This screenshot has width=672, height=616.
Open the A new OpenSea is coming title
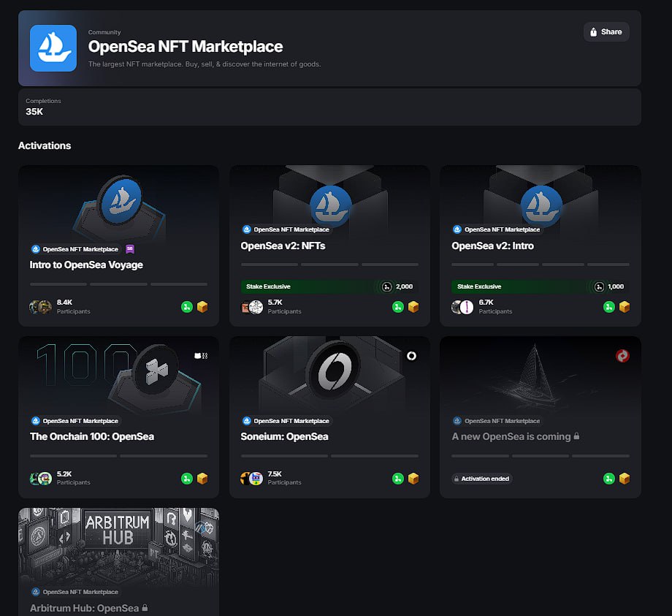pyautogui.click(x=511, y=436)
